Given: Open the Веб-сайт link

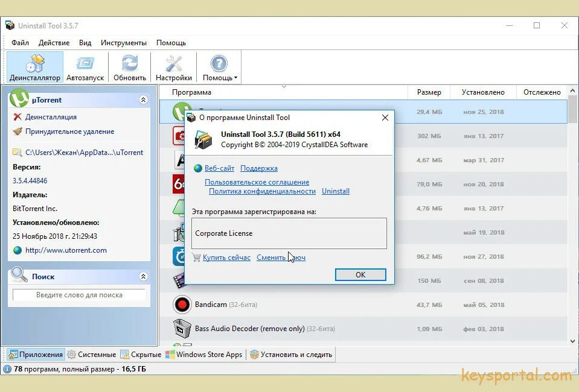Looking at the screenshot, I should tap(219, 168).
